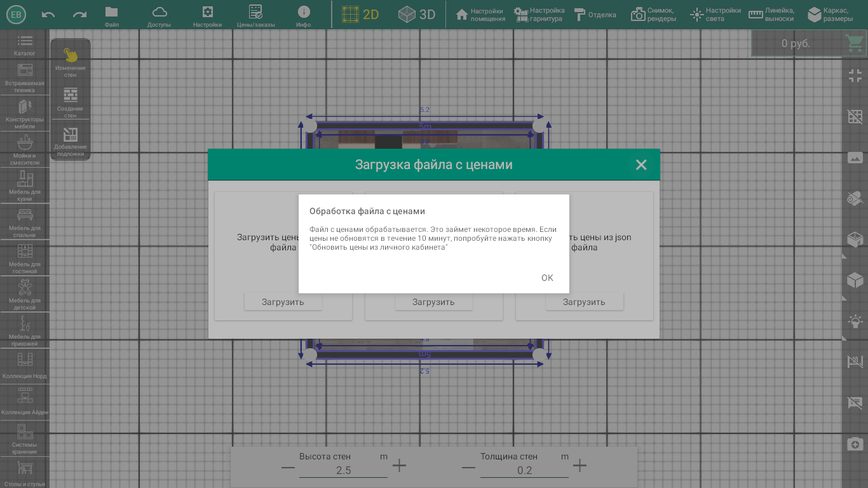868x488 pixels.
Task: Click the wall thickness field showing 0.2
Action: click(x=524, y=470)
